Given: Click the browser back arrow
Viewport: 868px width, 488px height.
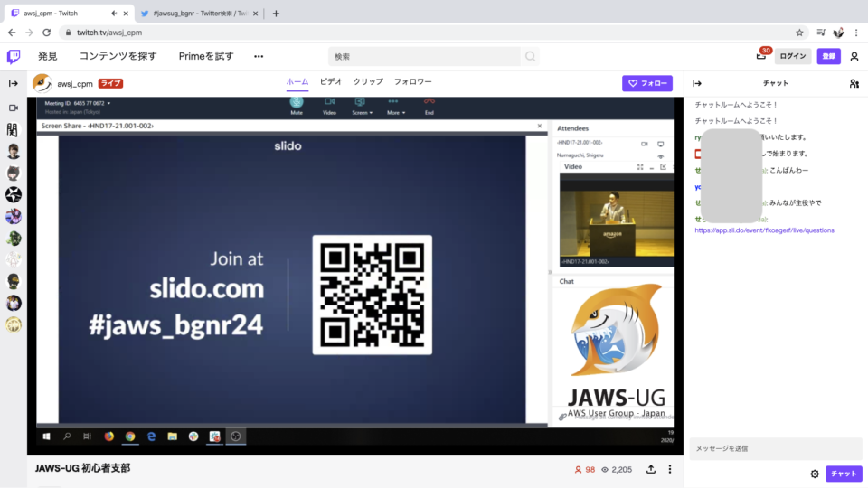Looking at the screenshot, I should (x=12, y=33).
